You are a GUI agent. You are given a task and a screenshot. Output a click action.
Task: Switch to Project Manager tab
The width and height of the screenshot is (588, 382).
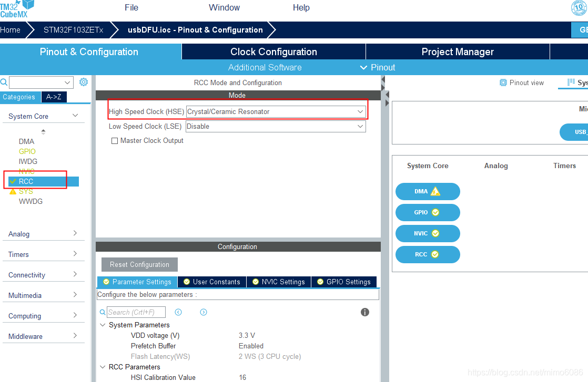pyautogui.click(x=458, y=51)
